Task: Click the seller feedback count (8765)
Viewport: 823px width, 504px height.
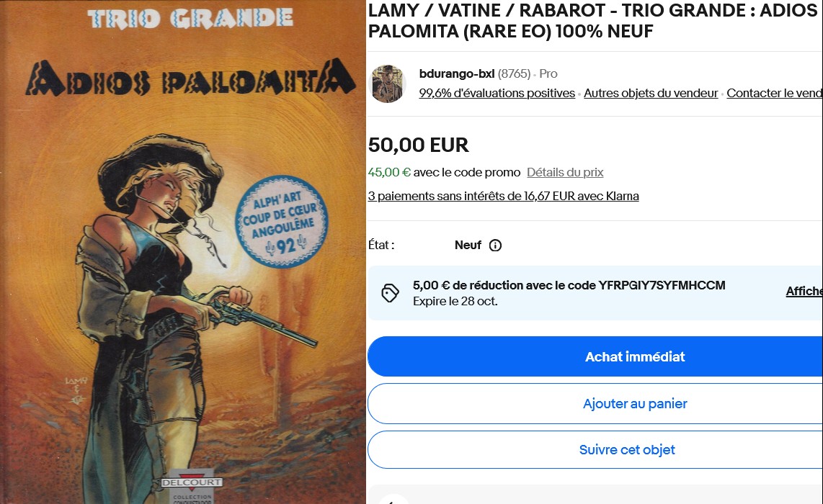Action: coord(514,74)
